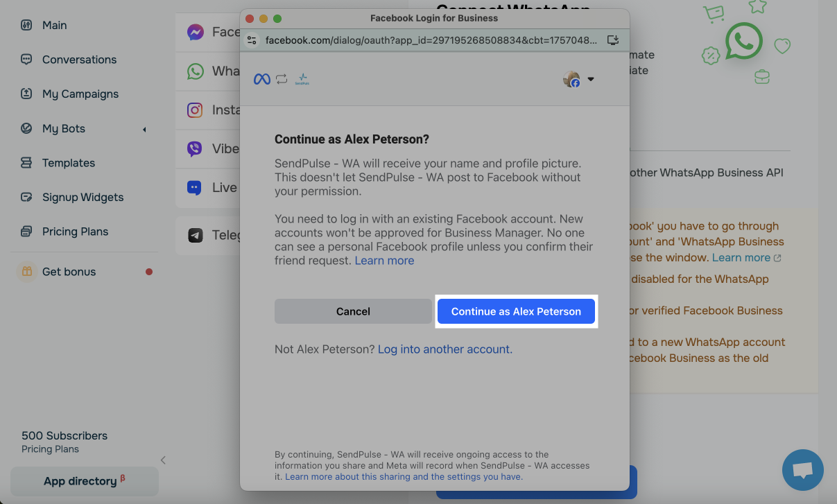This screenshot has height=504, width=837.
Task: Click Log into another account link
Action: click(x=445, y=349)
